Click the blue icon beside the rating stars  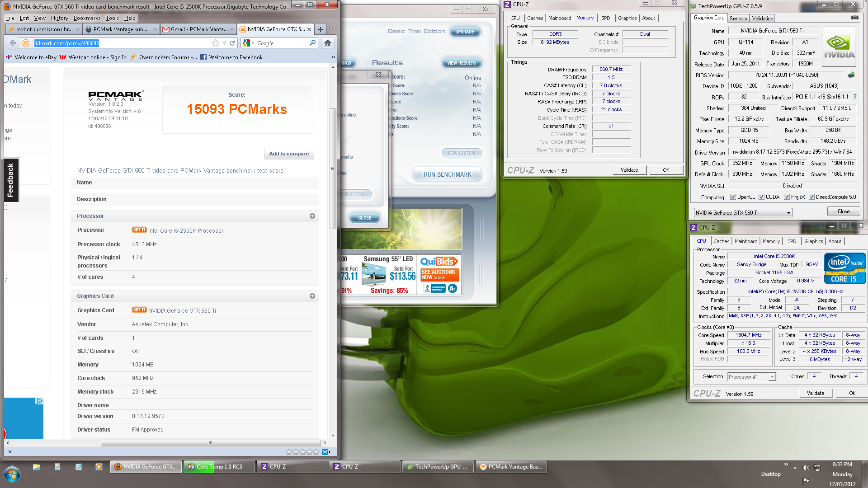(325, 452)
